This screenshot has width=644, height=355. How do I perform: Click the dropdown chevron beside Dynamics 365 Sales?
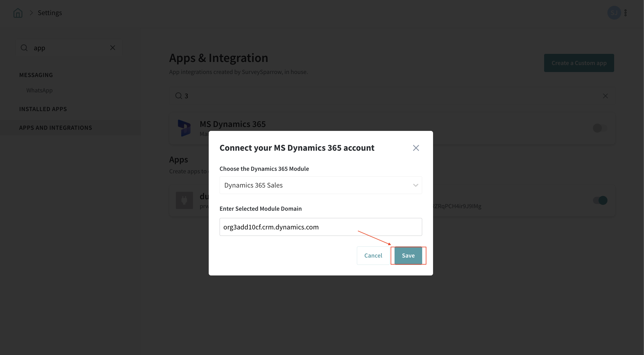pos(415,185)
